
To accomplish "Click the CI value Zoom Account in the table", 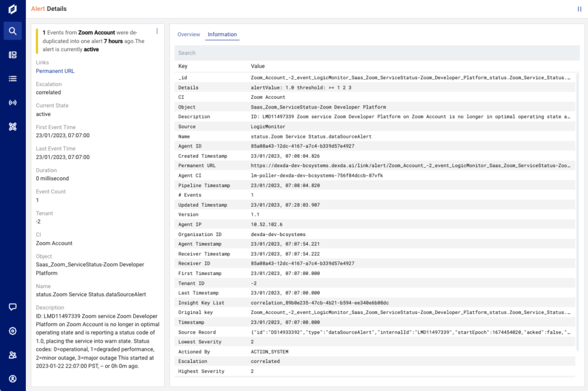I will (x=268, y=97).
